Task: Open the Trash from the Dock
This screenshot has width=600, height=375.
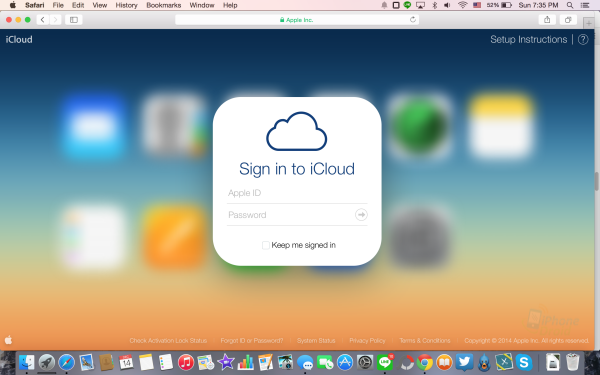Action: point(572,362)
